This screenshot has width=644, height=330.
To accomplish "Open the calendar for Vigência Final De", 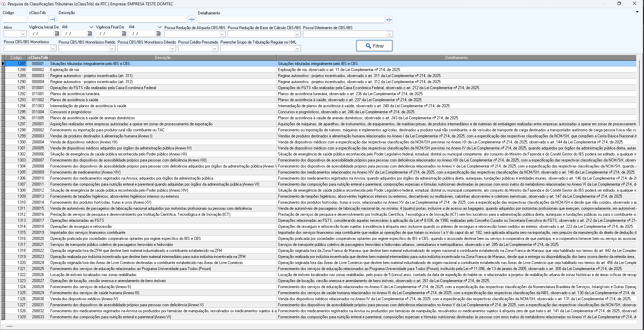I will (x=124, y=34).
